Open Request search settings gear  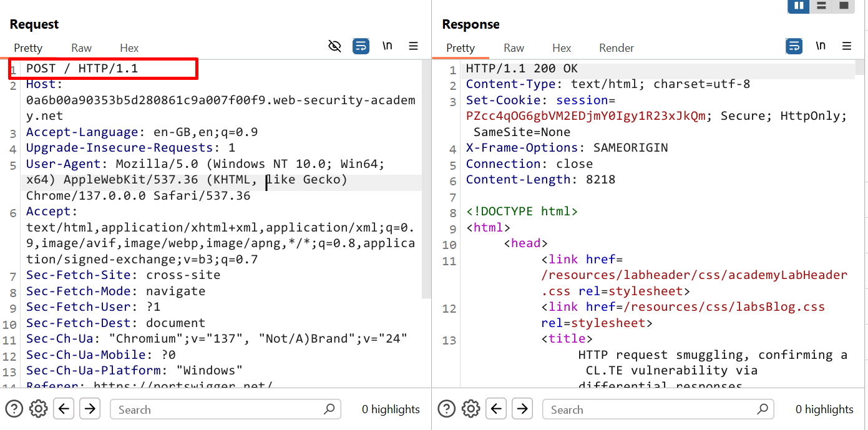(x=39, y=409)
